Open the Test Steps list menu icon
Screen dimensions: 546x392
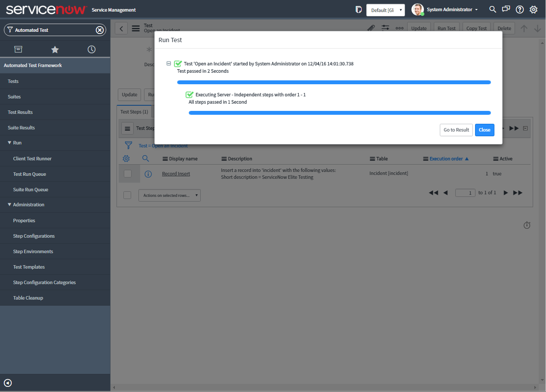[127, 128]
